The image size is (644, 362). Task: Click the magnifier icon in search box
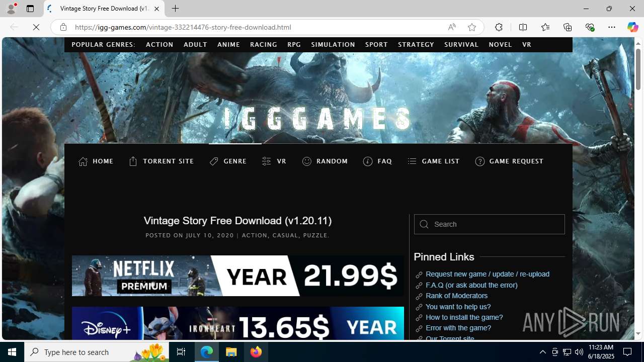[424, 224]
